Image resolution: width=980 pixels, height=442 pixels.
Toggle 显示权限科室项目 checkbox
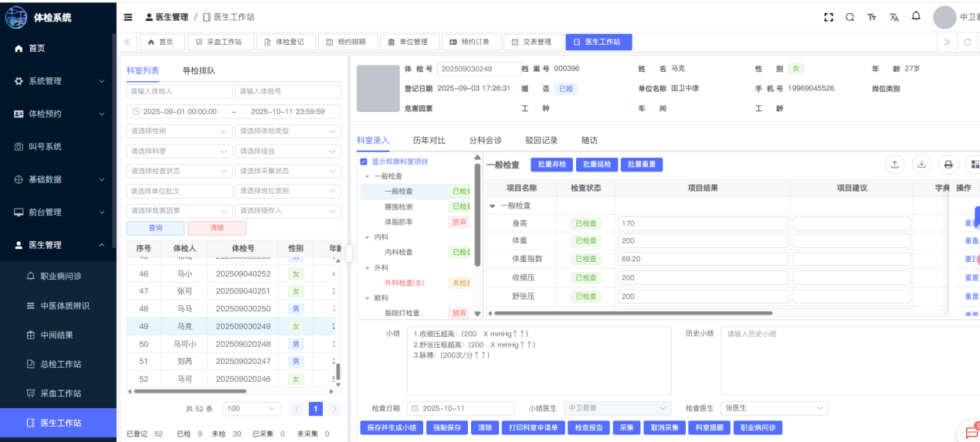[x=364, y=161]
